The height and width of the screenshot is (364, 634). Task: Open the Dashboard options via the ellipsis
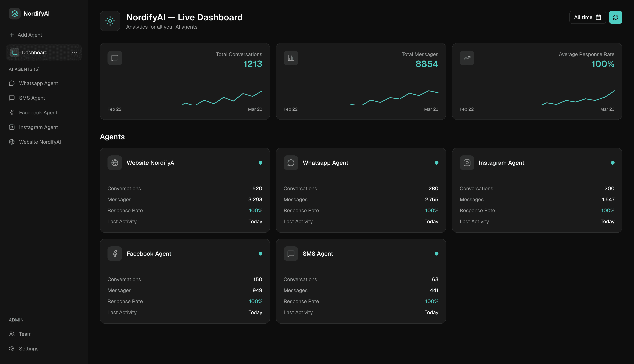(74, 52)
